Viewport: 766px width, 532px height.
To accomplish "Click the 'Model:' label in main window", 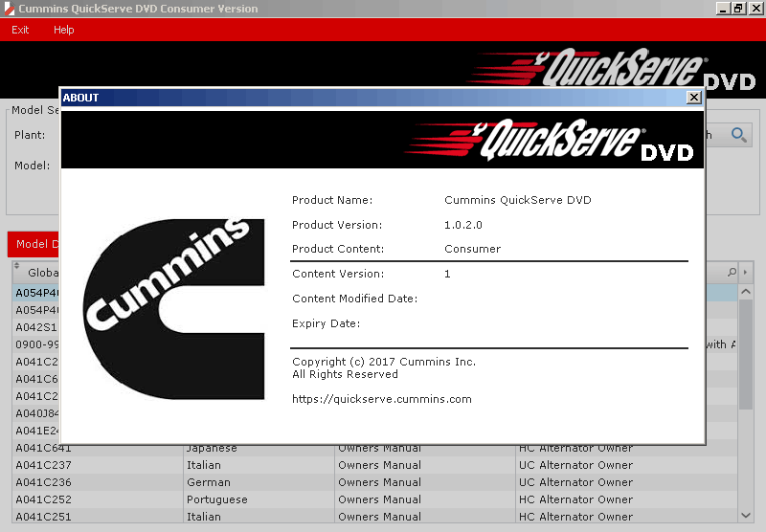I will click(33, 166).
